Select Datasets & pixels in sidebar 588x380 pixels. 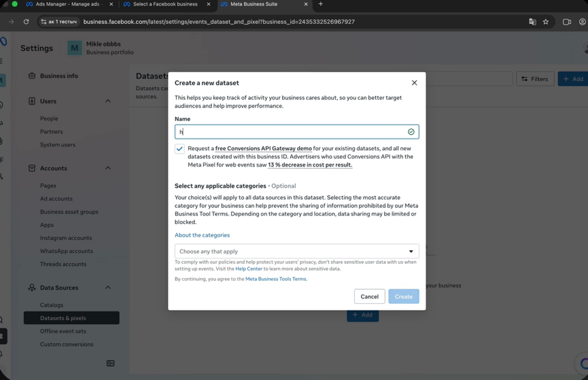click(x=72, y=318)
